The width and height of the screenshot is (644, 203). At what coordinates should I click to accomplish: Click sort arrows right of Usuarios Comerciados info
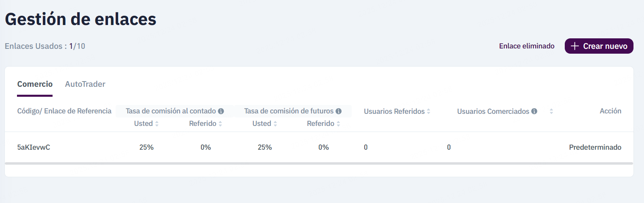[x=551, y=111]
